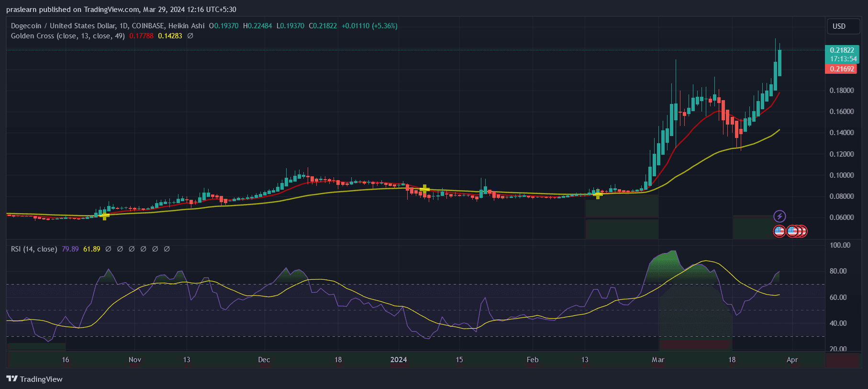Screen dimensions: 868x389
Task: Click the red Golden Cross value 0.17788
Action: coord(141,36)
